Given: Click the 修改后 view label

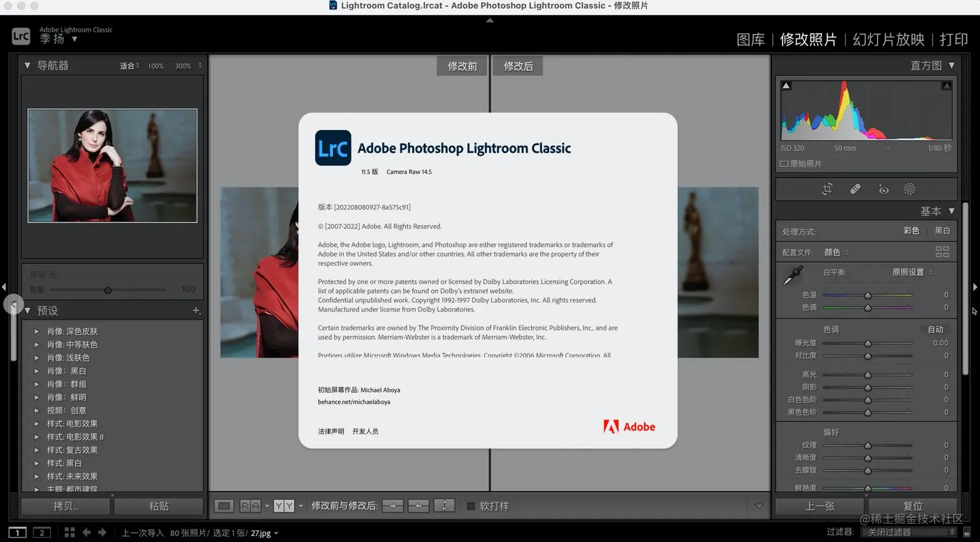Looking at the screenshot, I should tap(518, 66).
